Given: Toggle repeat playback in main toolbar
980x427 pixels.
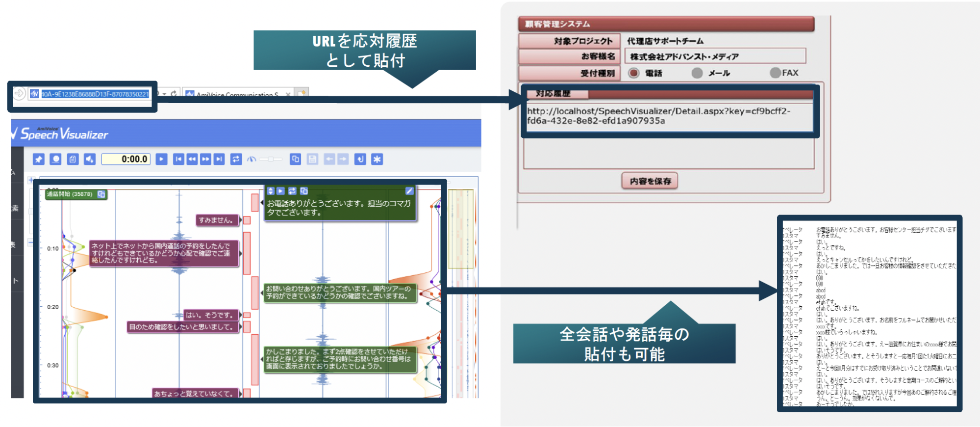Looking at the screenshot, I should [x=236, y=159].
